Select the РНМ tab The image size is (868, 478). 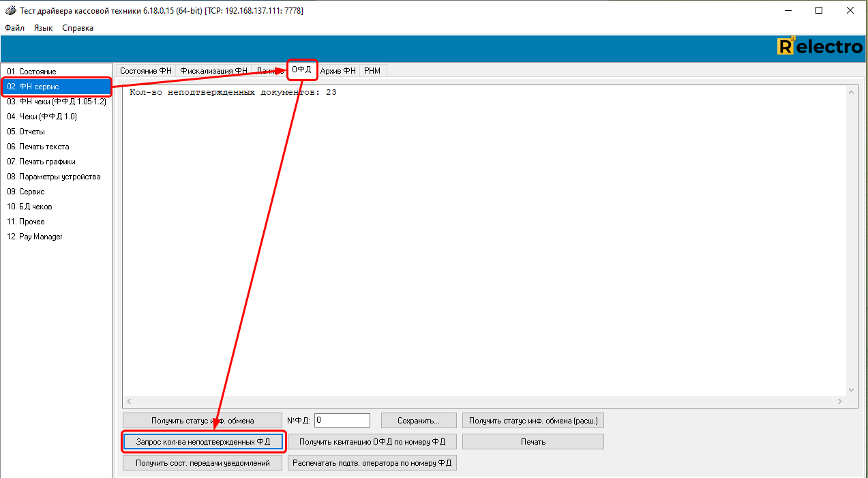(372, 71)
